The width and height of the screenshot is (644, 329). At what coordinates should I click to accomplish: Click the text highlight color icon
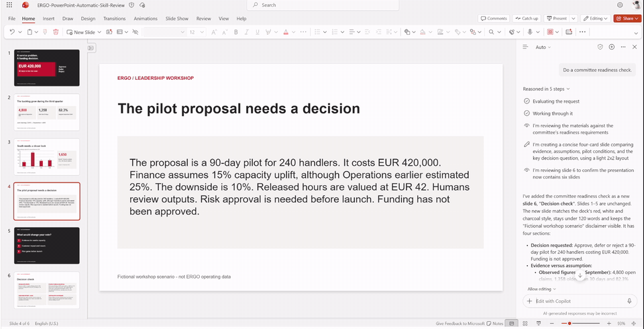[268, 32]
